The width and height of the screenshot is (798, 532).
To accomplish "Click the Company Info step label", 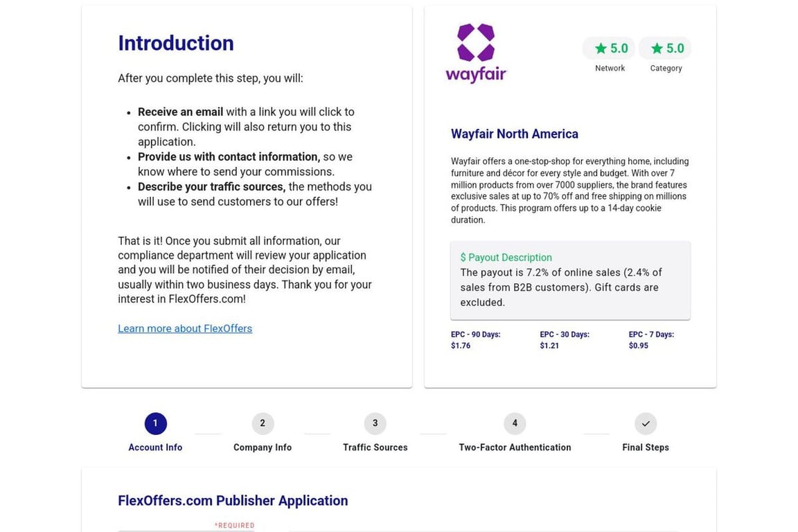I will tap(263, 447).
